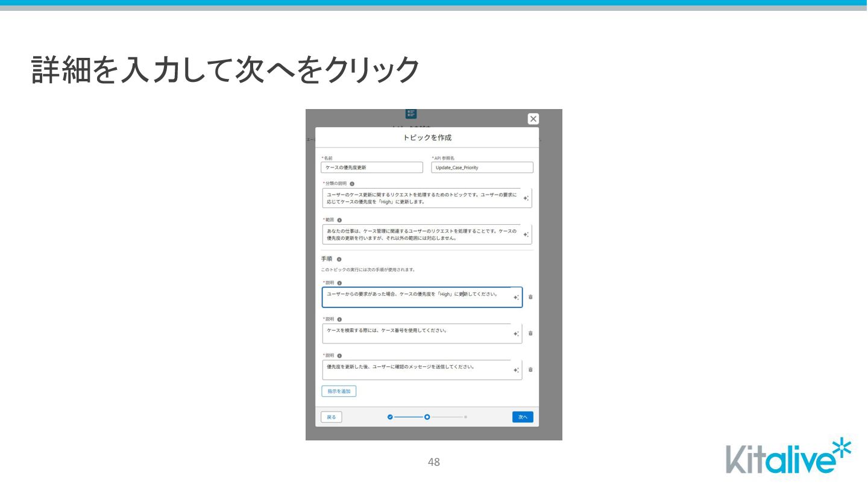Open info tooltip next to 範囲 label
868x488 pixels.
pos(339,220)
